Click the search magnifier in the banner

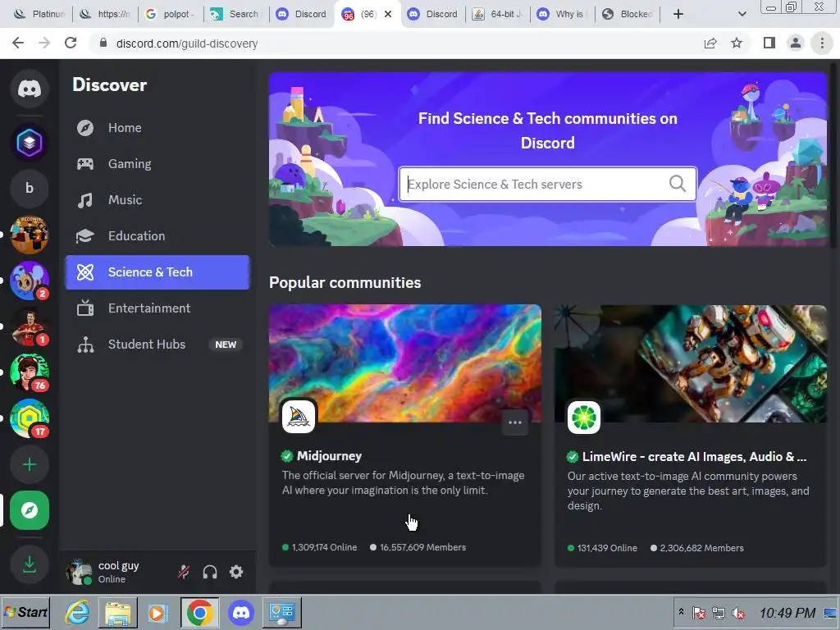coord(678,184)
